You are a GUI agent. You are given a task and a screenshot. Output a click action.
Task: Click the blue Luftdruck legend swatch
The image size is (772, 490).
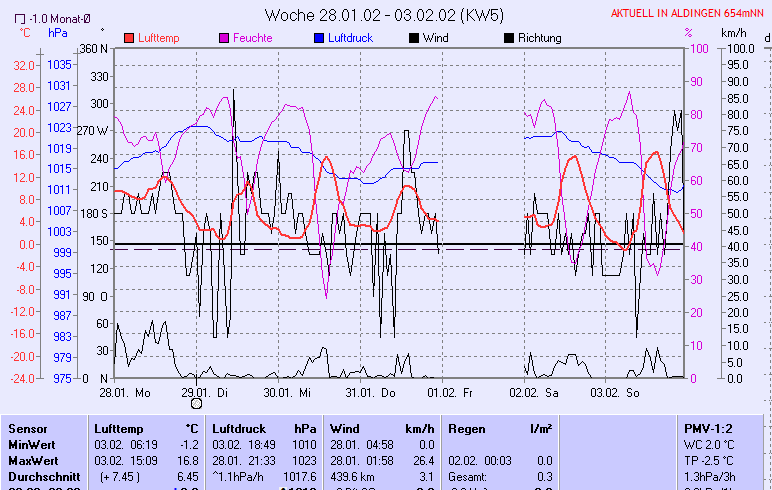319,38
